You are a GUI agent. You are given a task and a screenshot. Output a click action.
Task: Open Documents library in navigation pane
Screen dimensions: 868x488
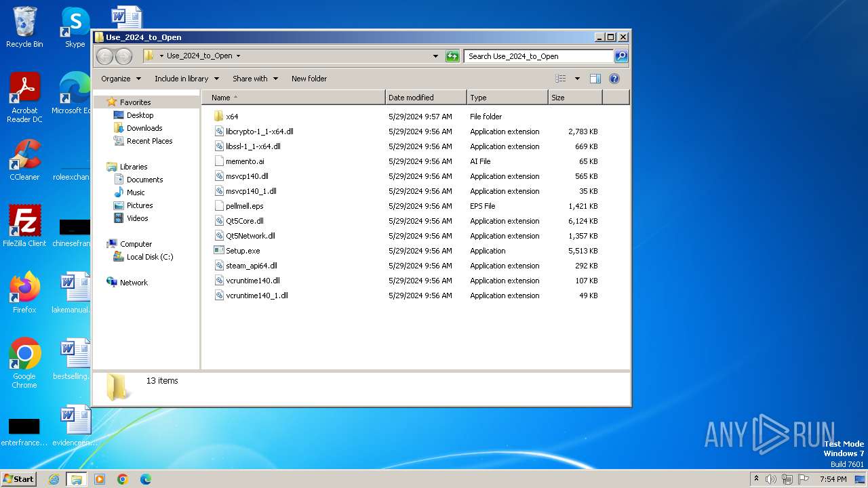(144, 180)
